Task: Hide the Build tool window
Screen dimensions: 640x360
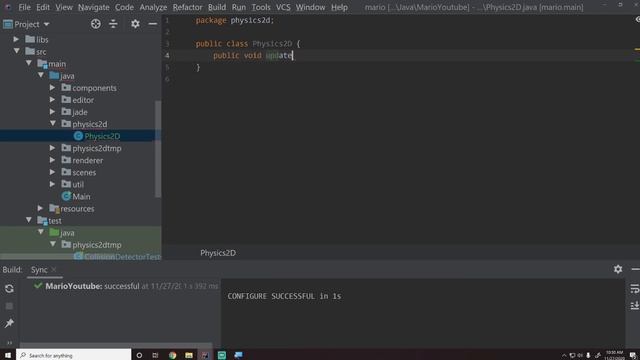Action: (636, 269)
